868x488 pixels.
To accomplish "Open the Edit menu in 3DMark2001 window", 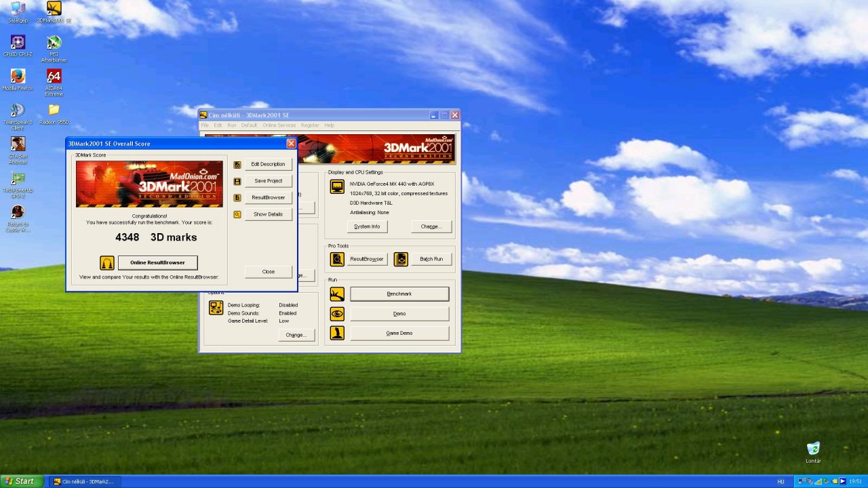I will [x=218, y=125].
